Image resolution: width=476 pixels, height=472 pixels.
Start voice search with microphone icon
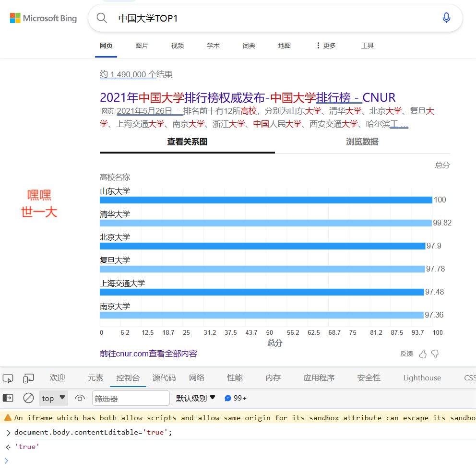click(x=446, y=18)
